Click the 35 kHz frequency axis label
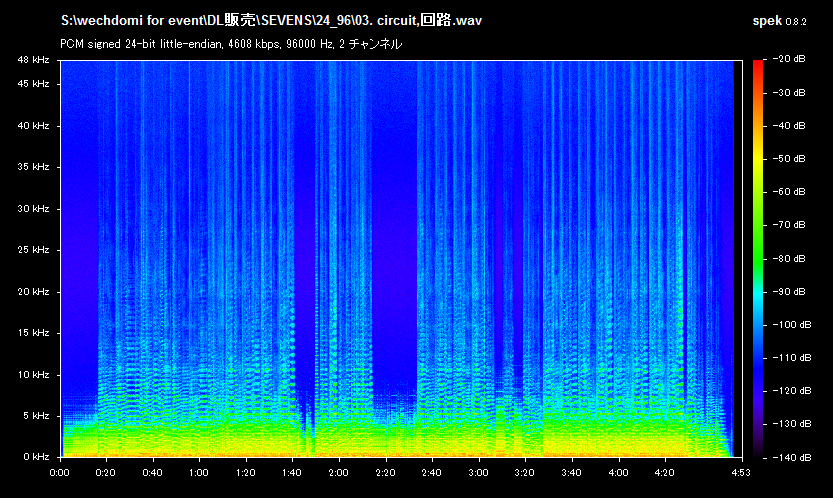The height and width of the screenshot is (498, 833). (33, 166)
